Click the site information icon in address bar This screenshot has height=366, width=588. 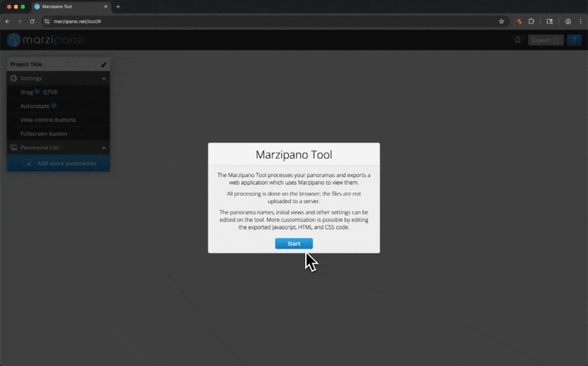(x=47, y=21)
